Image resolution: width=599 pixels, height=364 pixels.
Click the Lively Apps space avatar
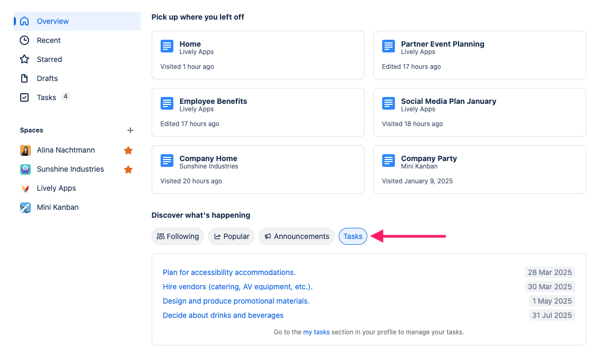click(x=25, y=188)
